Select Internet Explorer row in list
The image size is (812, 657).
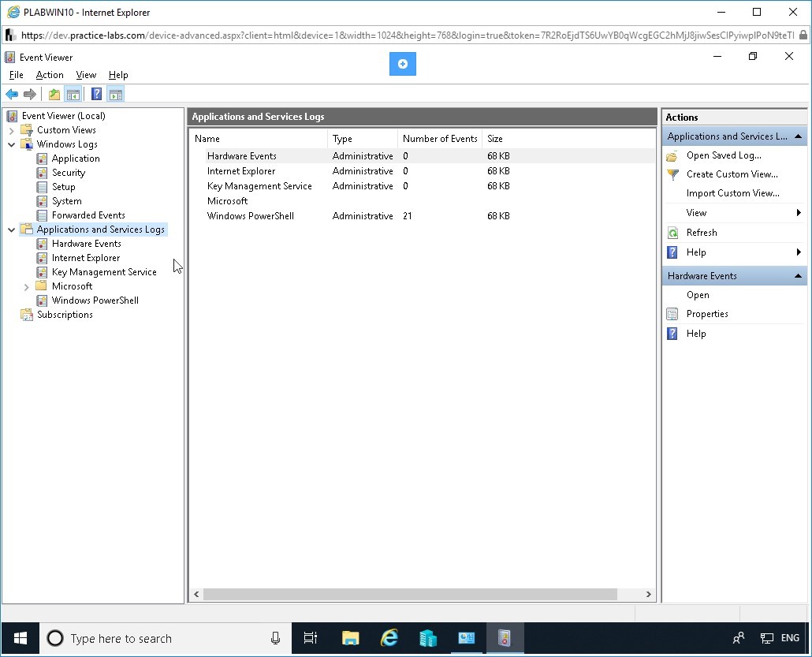pyautogui.click(x=423, y=171)
